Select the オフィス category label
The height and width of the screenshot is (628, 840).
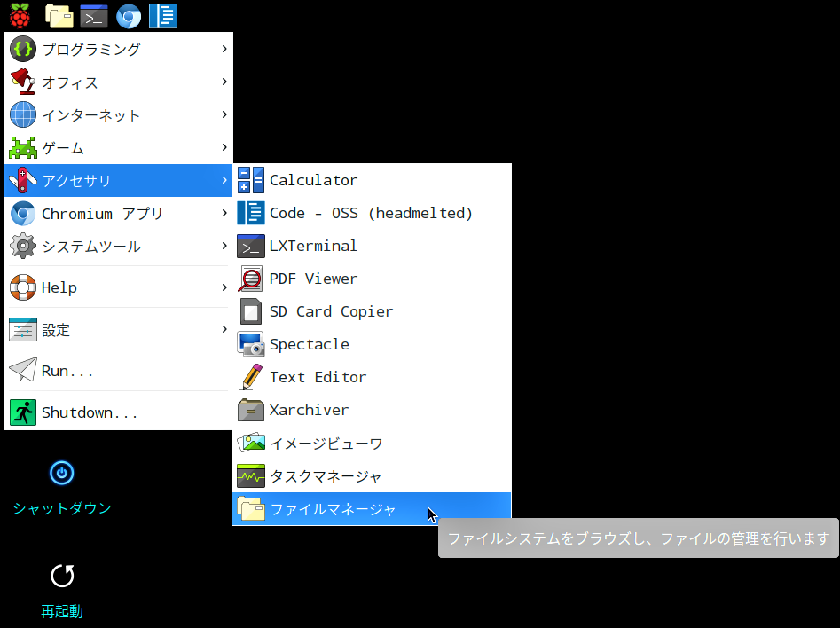tap(70, 82)
